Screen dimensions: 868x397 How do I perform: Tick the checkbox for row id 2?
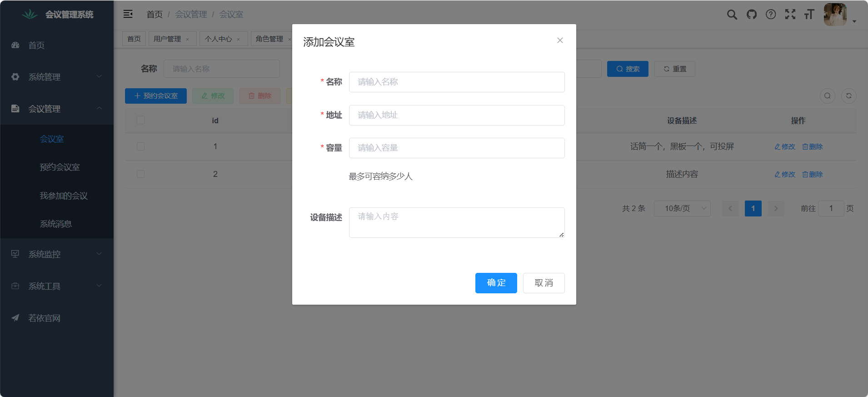140,174
